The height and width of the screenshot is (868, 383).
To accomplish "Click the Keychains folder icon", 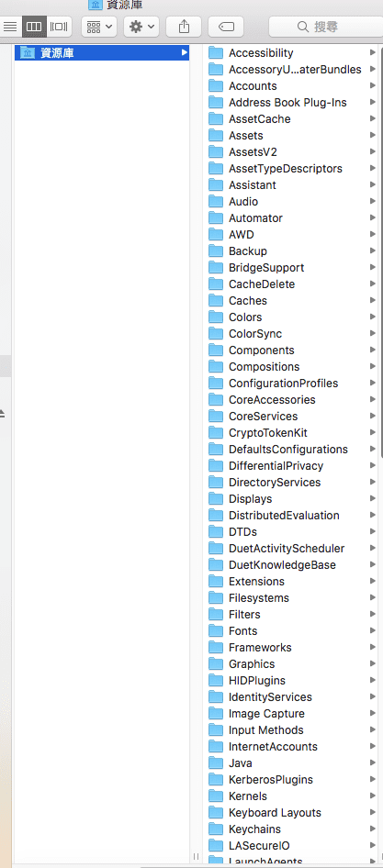I will click(x=216, y=829).
